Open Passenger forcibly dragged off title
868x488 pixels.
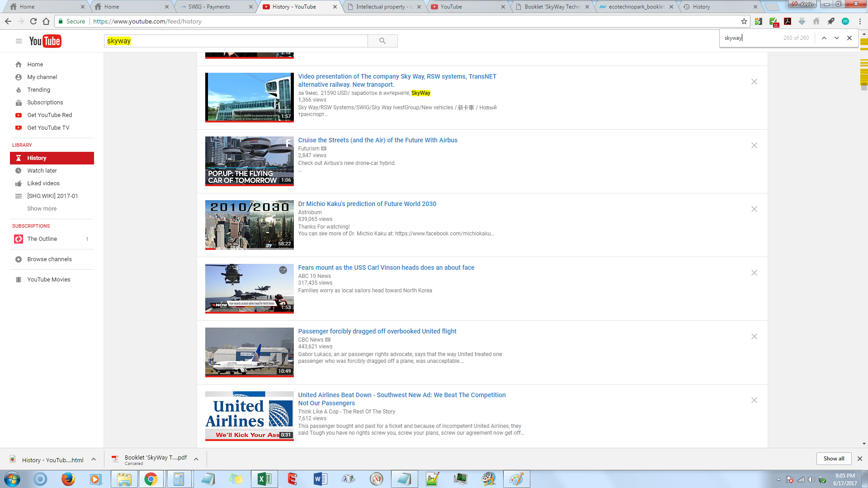(x=377, y=331)
